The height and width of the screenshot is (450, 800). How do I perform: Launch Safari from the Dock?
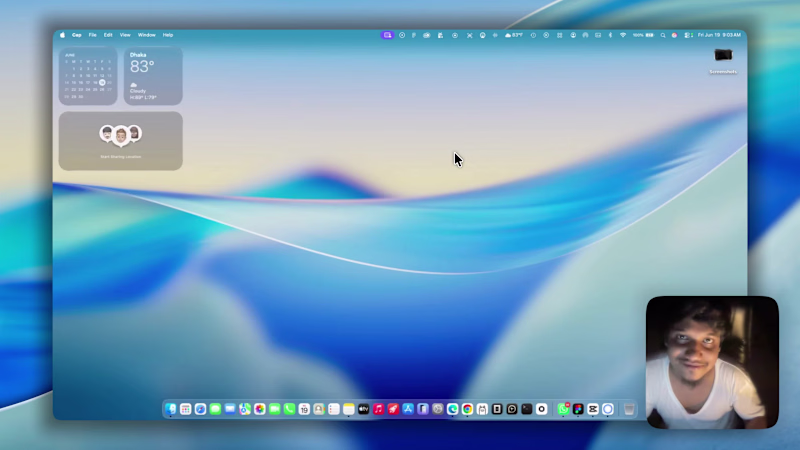(x=201, y=409)
